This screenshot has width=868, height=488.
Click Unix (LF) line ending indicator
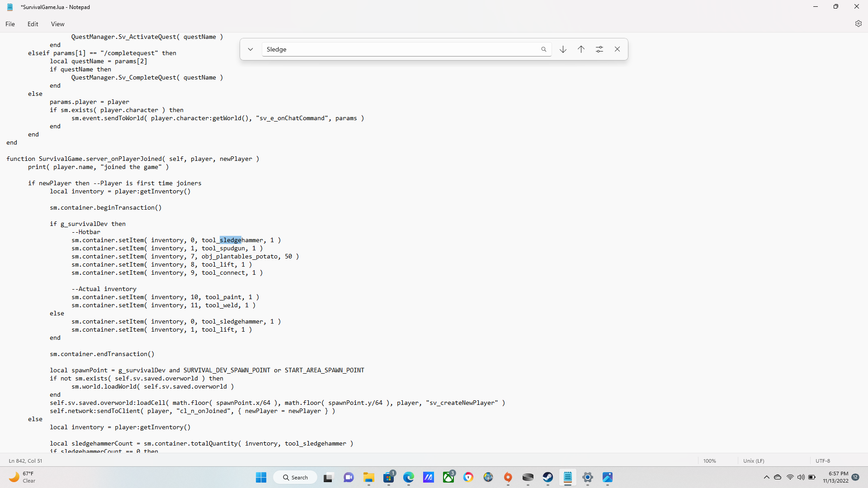tap(754, 461)
